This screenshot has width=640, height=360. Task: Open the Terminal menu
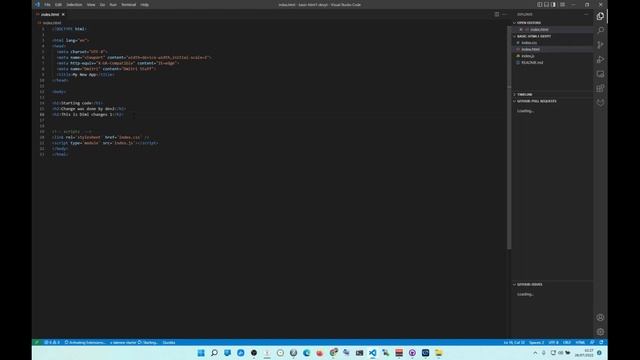(x=129, y=4)
